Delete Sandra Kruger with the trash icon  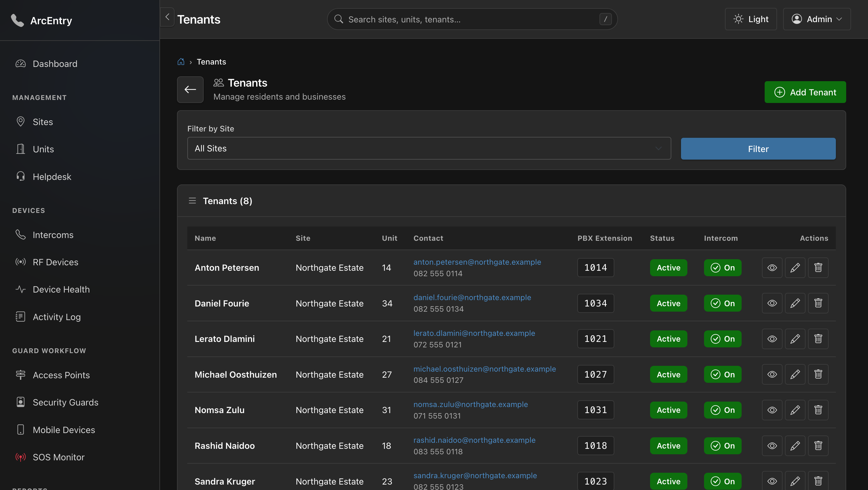(x=818, y=481)
